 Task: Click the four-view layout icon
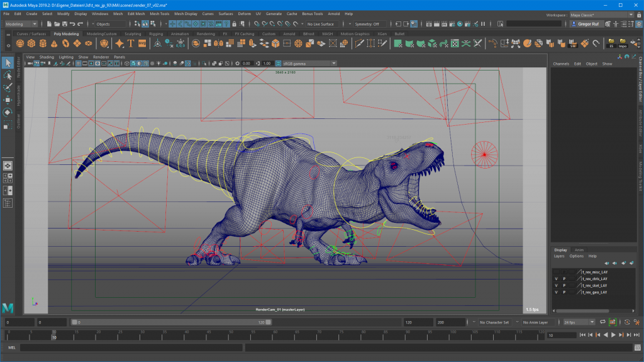click(x=8, y=178)
